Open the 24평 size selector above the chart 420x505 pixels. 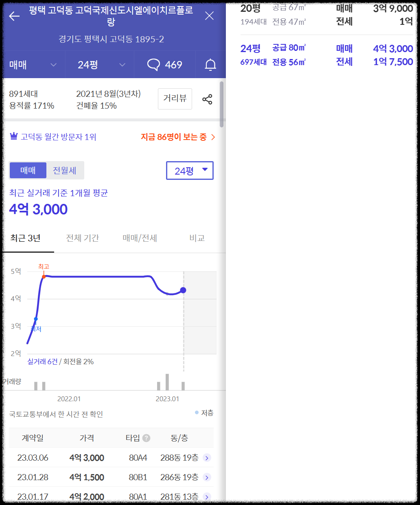click(x=190, y=170)
